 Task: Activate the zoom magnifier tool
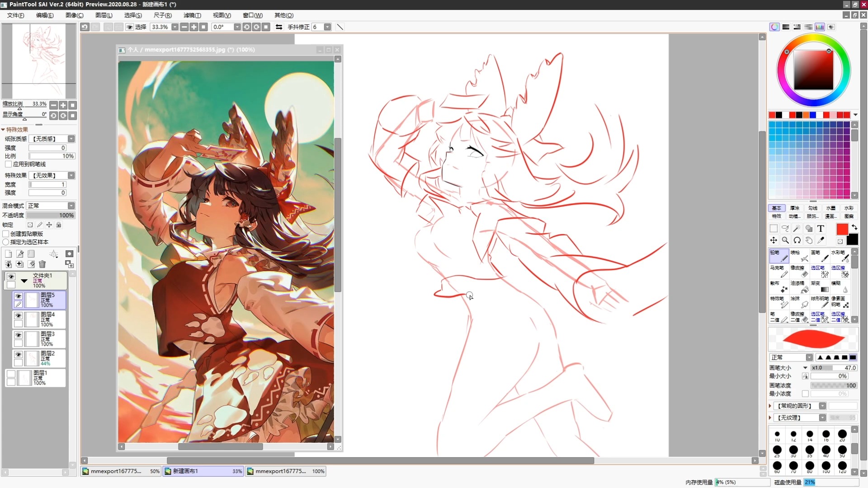[x=785, y=240]
